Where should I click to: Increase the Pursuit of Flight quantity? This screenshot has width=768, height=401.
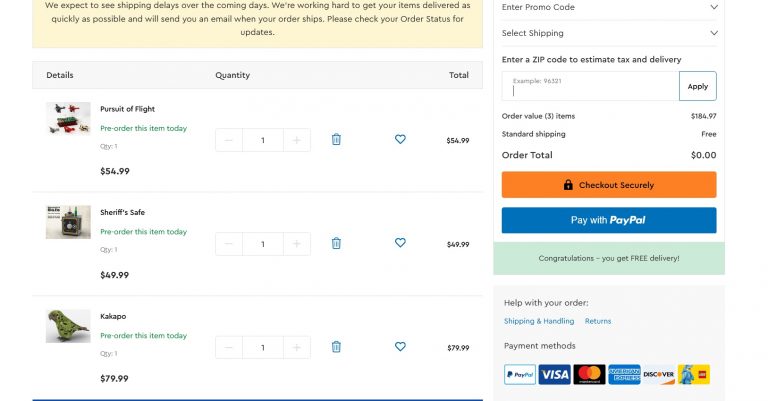pos(297,140)
